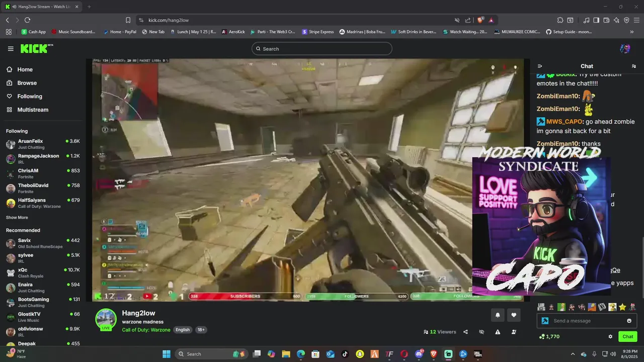Image resolution: width=644 pixels, height=362 pixels.
Task: Open GlostikTV's Live Music channel
Action: tap(43, 317)
